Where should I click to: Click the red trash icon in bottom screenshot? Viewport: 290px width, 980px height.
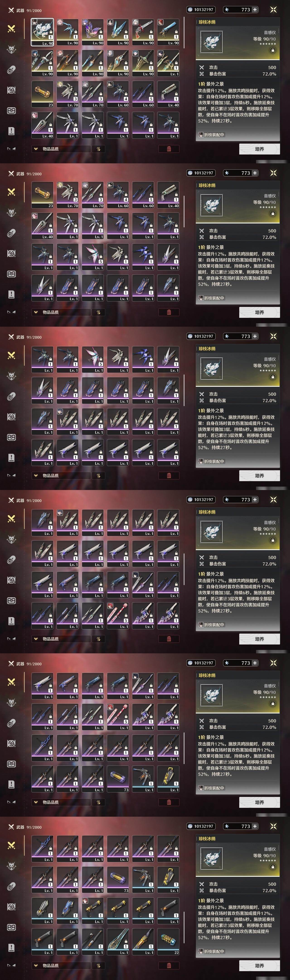169,965
